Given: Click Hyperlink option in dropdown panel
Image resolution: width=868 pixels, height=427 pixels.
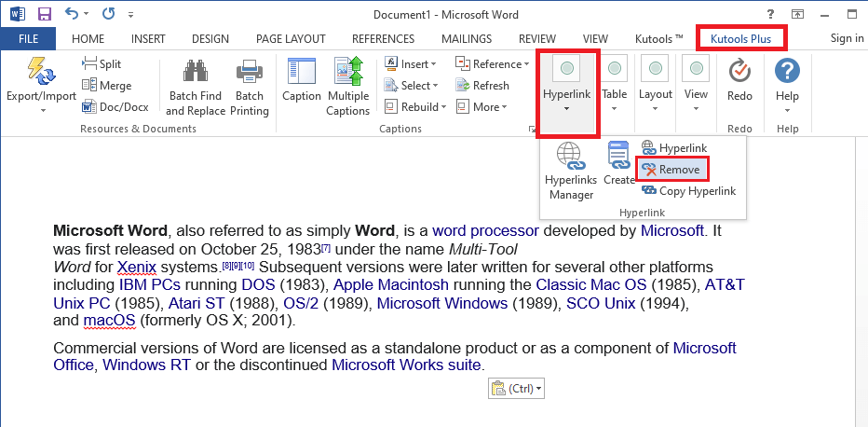Looking at the screenshot, I should tap(673, 148).
